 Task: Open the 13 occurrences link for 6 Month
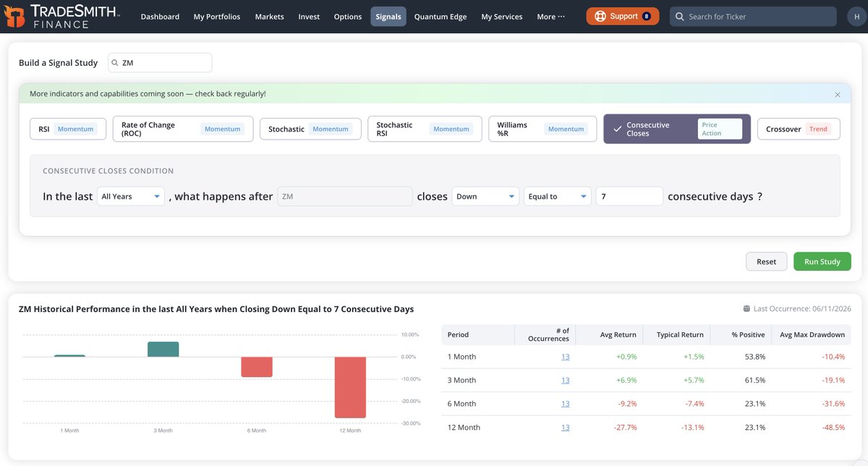click(x=565, y=404)
